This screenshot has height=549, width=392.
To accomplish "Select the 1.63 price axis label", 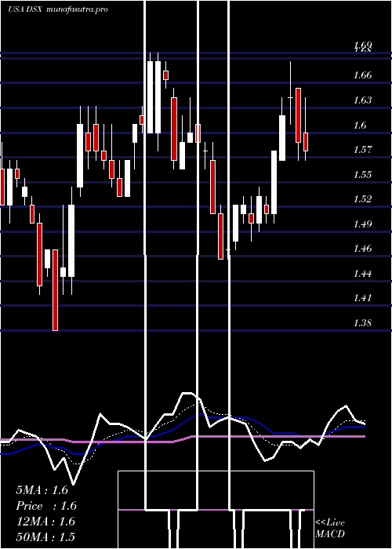I will coord(362,100).
